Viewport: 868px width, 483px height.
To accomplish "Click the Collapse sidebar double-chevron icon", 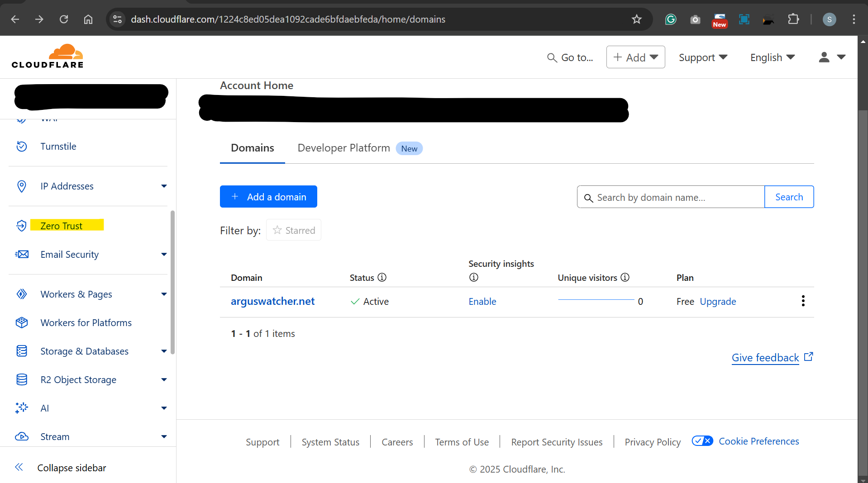I will coord(19,467).
